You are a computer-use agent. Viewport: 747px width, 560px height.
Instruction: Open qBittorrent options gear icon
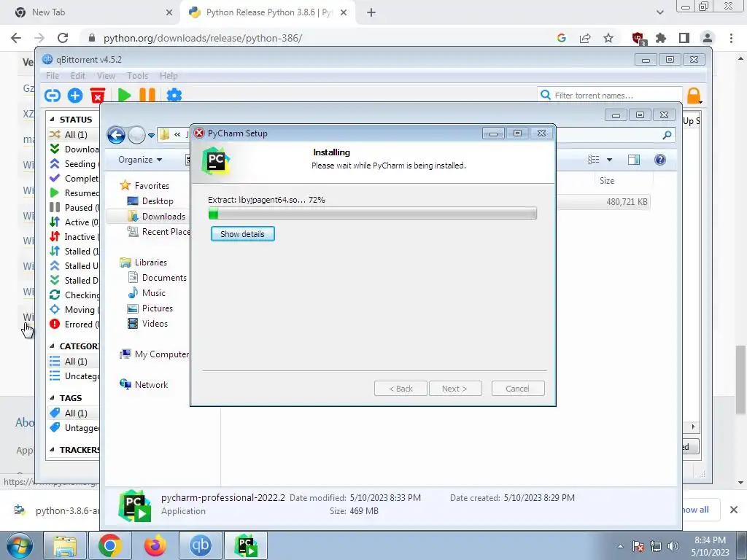point(174,96)
